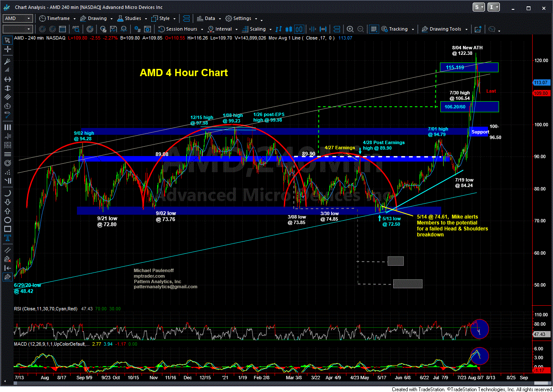
Task: Open the Tracking menu
Action: 397,29
